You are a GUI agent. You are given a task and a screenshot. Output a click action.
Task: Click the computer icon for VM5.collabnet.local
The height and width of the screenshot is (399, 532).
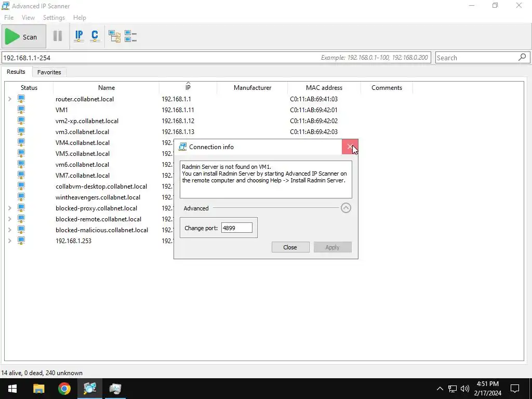pyautogui.click(x=21, y=153)
